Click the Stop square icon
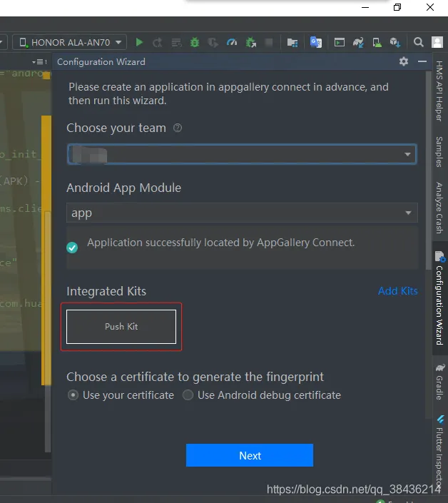 269,42
